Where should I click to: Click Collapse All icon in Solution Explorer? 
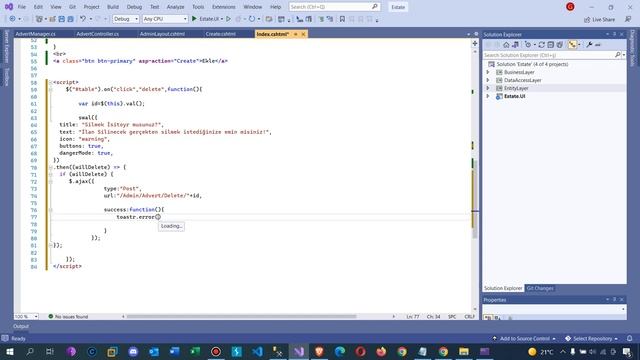551,44
